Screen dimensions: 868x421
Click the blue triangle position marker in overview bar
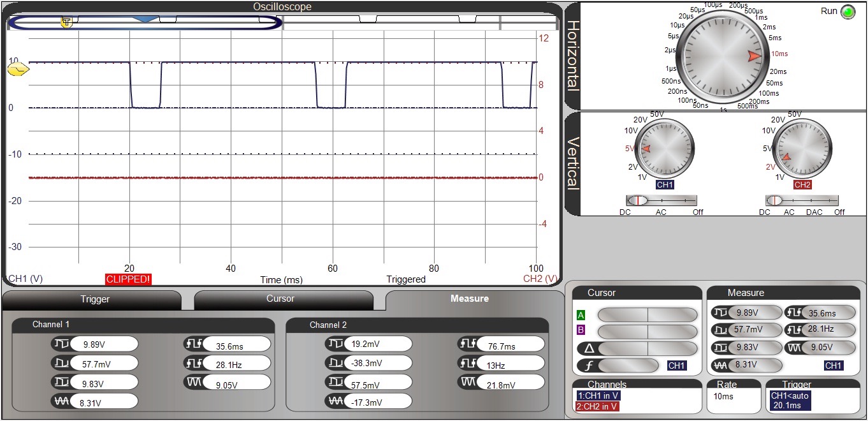(x=146, y=20)
